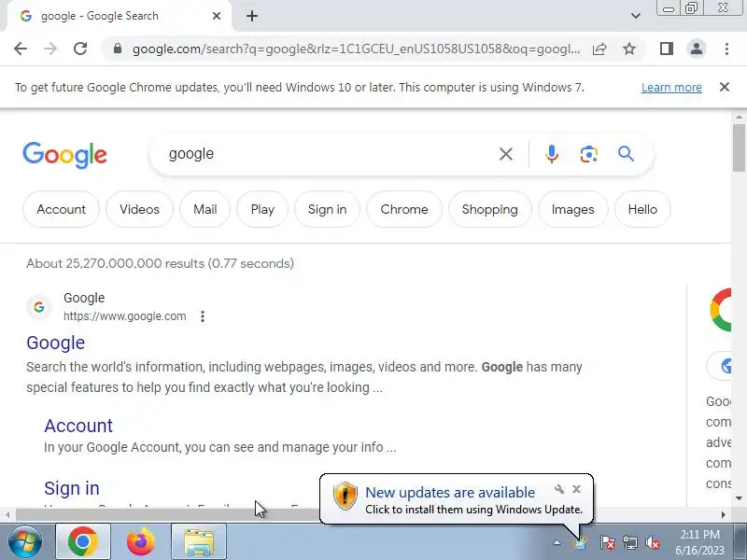Click the horizontal scroll right arrow
Screen dimensions: 747x560
coord(723,515)
